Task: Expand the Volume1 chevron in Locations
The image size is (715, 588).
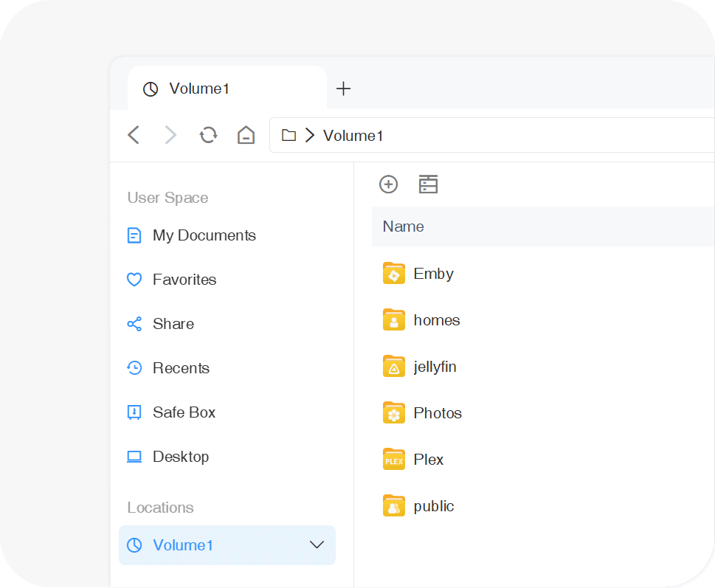Action: coord(317,544)
